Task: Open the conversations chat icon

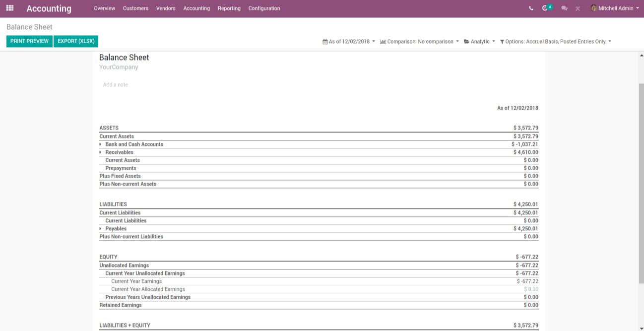Action: (564, 8)
